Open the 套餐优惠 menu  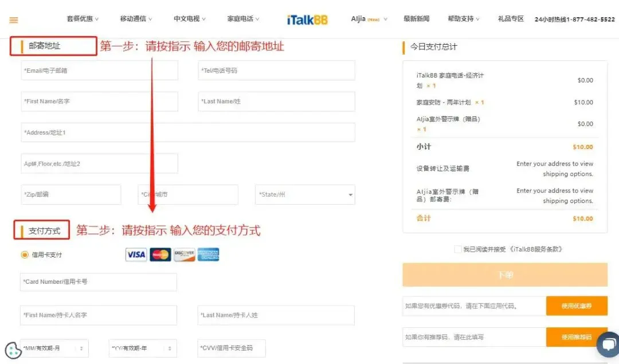tap(83, 19)
